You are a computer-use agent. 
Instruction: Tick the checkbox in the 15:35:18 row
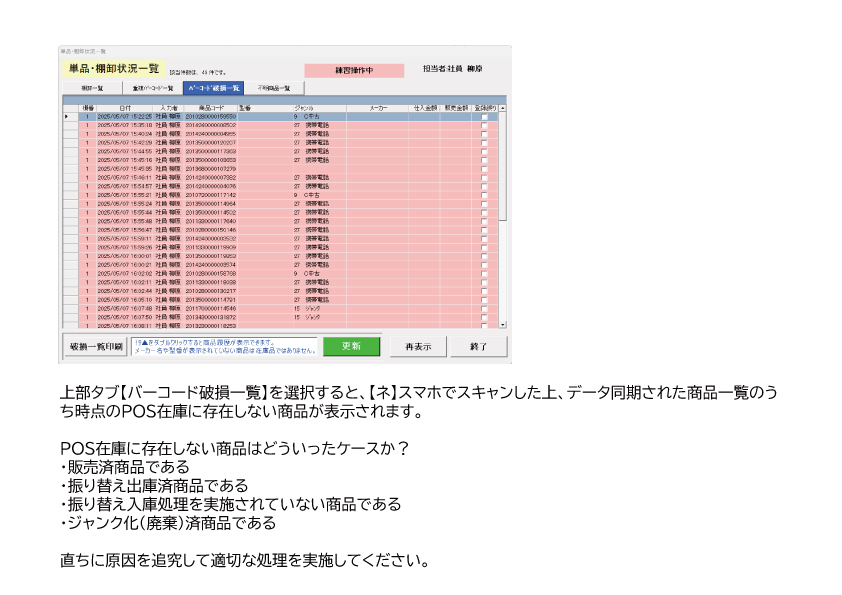486,125
